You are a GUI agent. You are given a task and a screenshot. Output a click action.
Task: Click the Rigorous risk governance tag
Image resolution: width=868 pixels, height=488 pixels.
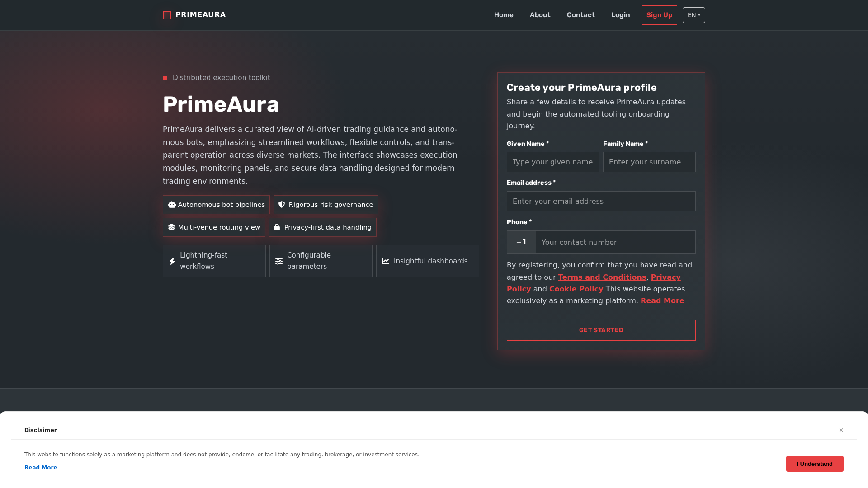326,205
